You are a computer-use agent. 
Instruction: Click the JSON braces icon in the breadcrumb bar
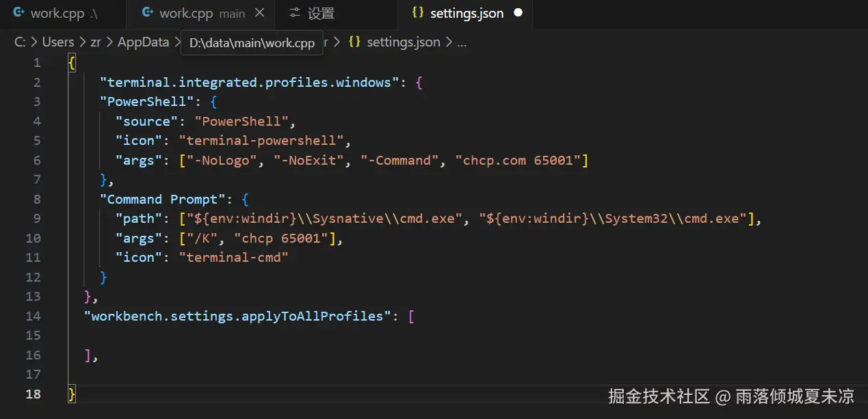(354, 42)
